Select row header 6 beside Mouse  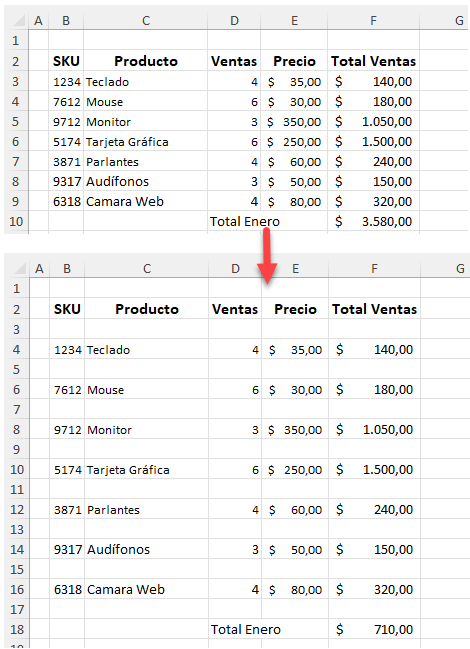click(x=17, y=389)
